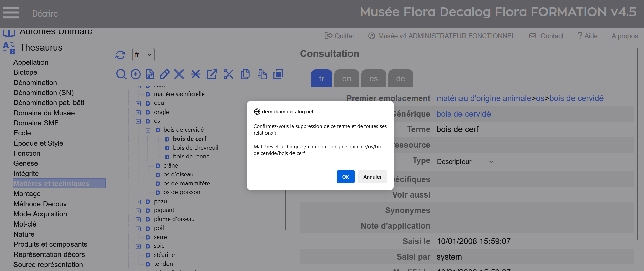The image size is (644, 271).
Task: Select 'bois de chevreuil' in the tree
Action: tap(195, 148)
